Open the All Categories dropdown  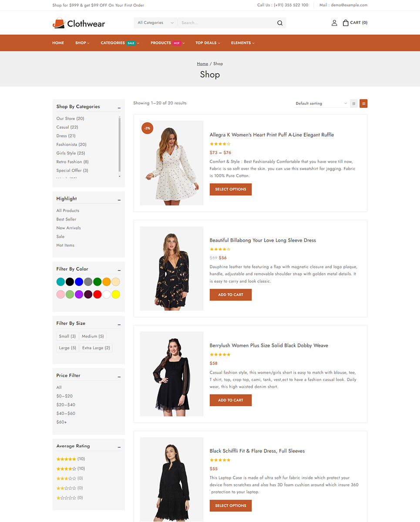coord(155,23)
